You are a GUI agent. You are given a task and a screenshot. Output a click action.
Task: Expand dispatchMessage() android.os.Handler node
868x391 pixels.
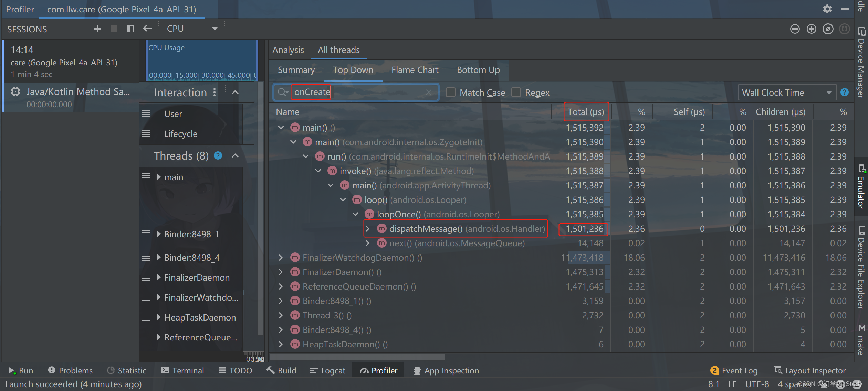(x=368, y=228)
